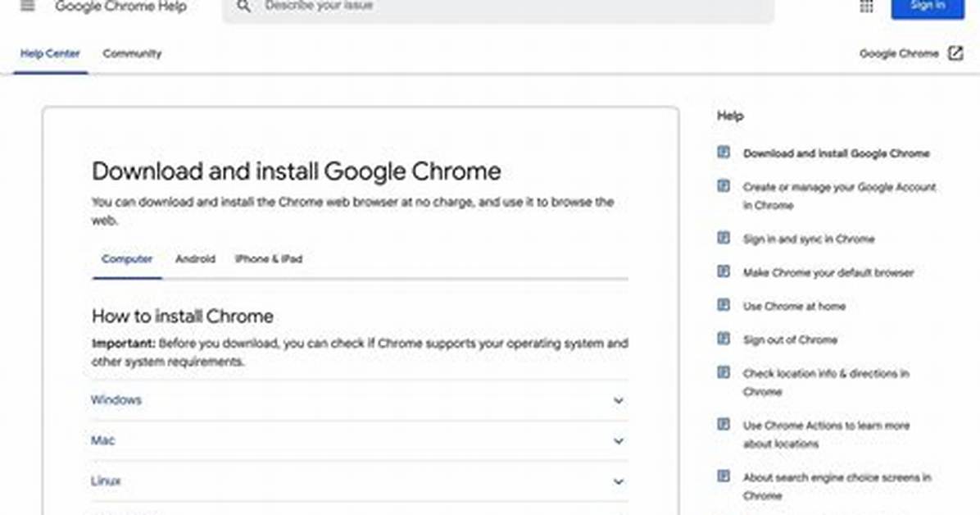Select the Android tab

pos(195,259)
